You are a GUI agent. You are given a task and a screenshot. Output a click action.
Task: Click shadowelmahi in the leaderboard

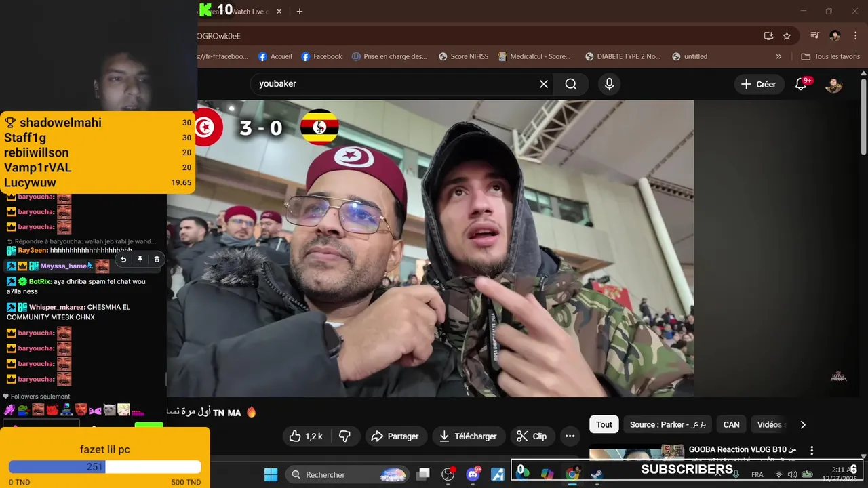60,123
